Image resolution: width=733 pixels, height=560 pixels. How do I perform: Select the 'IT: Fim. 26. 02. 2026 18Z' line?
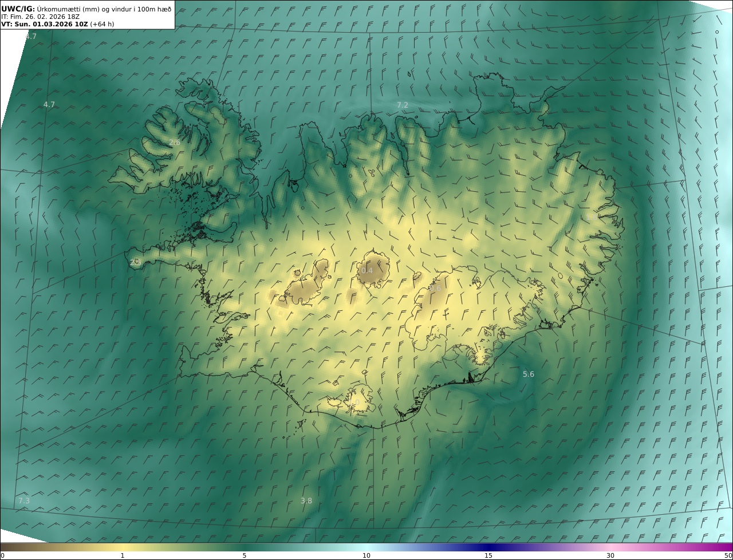pyautogui.click(x=40, y=17)
